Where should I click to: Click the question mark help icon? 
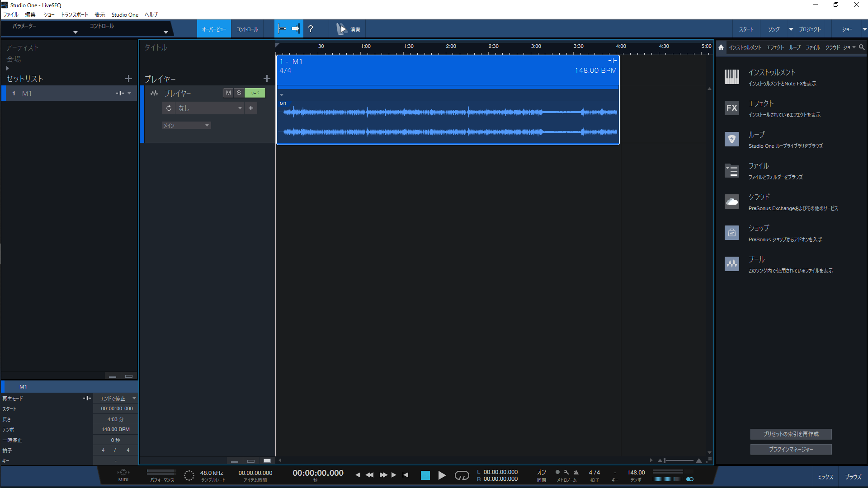click(311, 29)
